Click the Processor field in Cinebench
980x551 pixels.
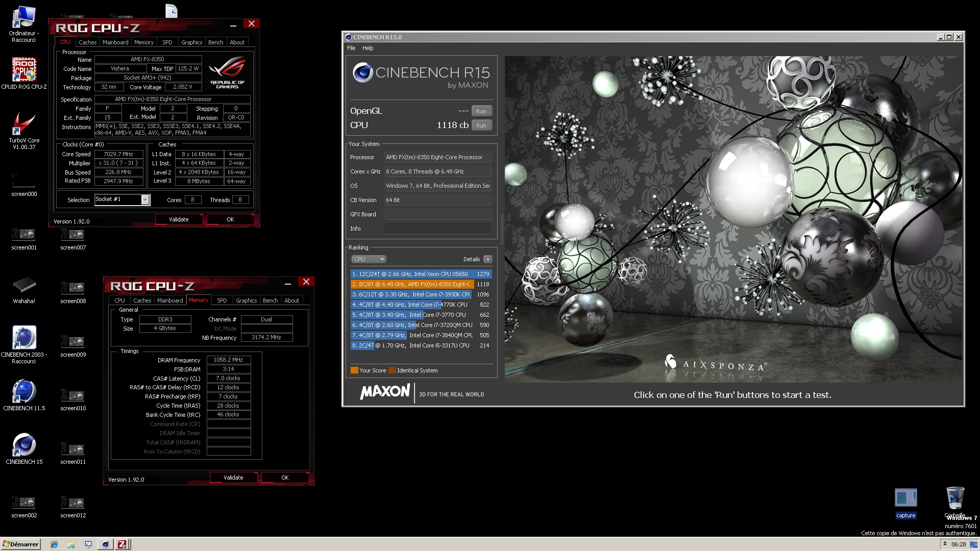pyautogui.click(x=437, y=157)
